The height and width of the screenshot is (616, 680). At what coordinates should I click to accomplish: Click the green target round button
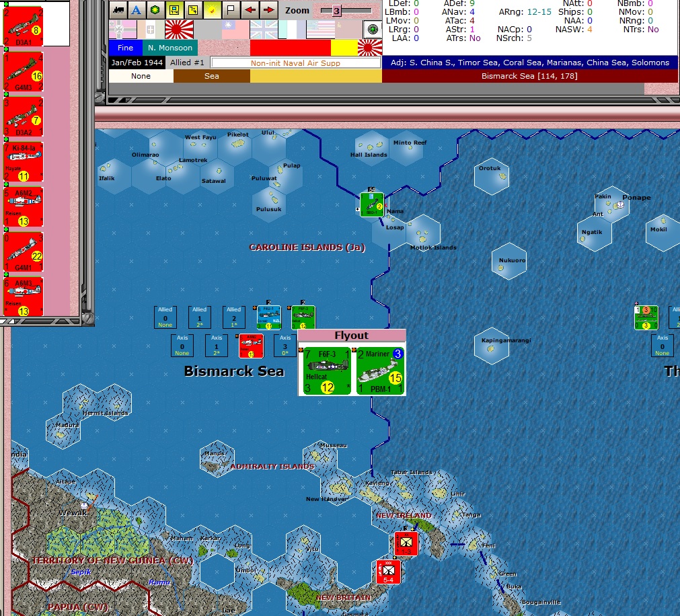(x=373, y=30)
